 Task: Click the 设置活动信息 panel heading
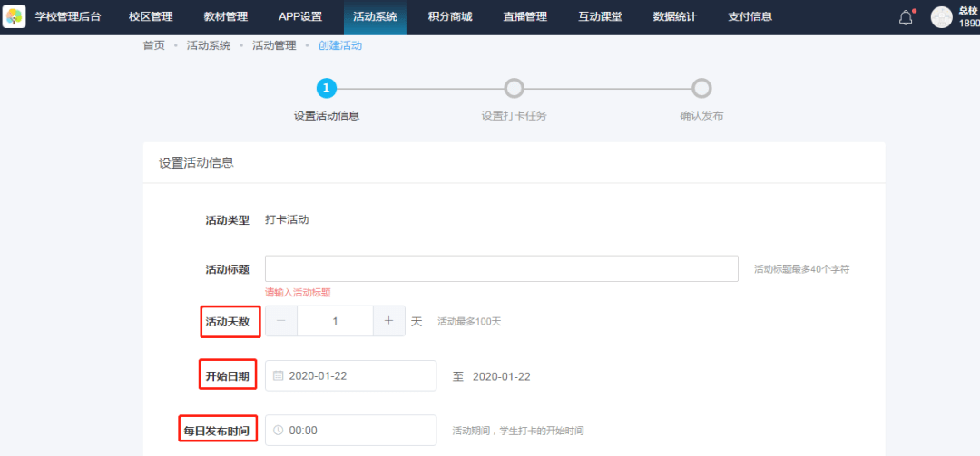pyautogui.click(x=196, y=163)
